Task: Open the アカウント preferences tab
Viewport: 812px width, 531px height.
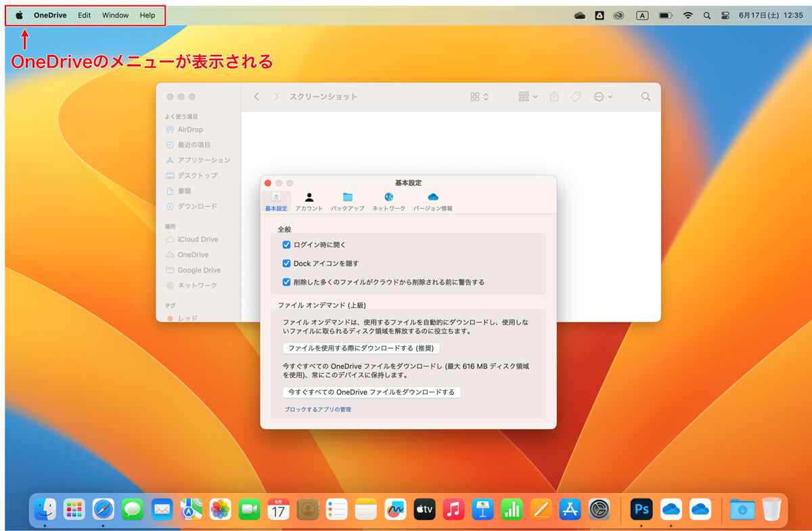Action: (x=309, y=201)
